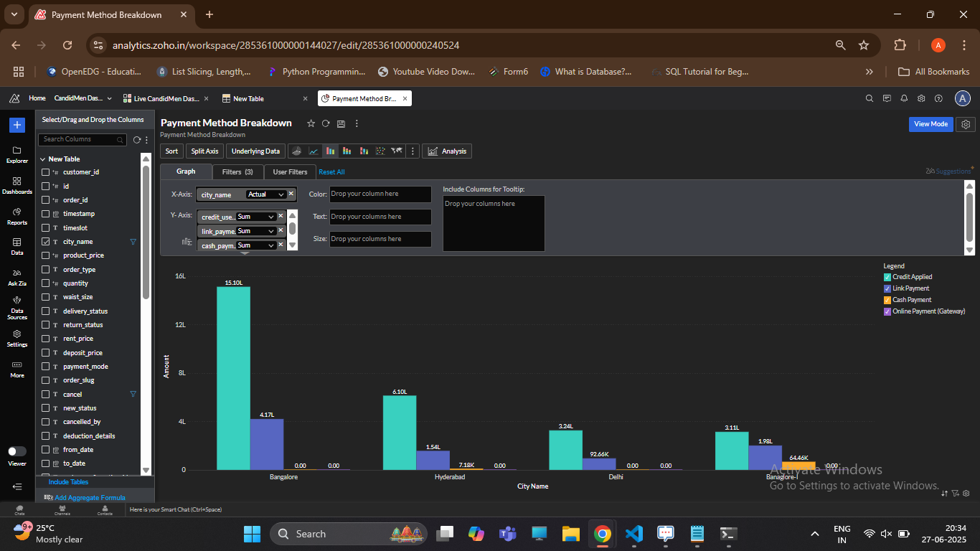
Task: Open Ask Zia assistant
Action: pyautogui.click(x=17, y=277)
